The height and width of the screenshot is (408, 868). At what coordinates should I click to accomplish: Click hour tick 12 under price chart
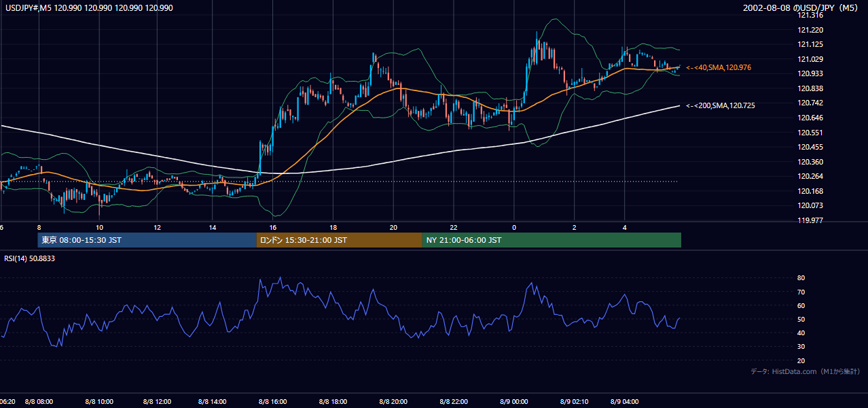[157, 228]
